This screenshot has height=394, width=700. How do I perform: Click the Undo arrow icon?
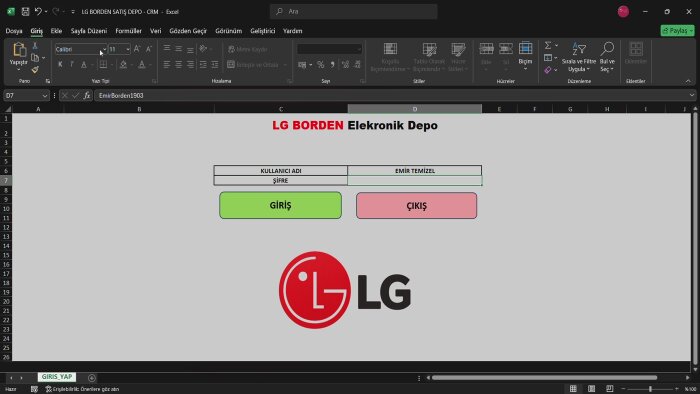[x=38, y=12]
